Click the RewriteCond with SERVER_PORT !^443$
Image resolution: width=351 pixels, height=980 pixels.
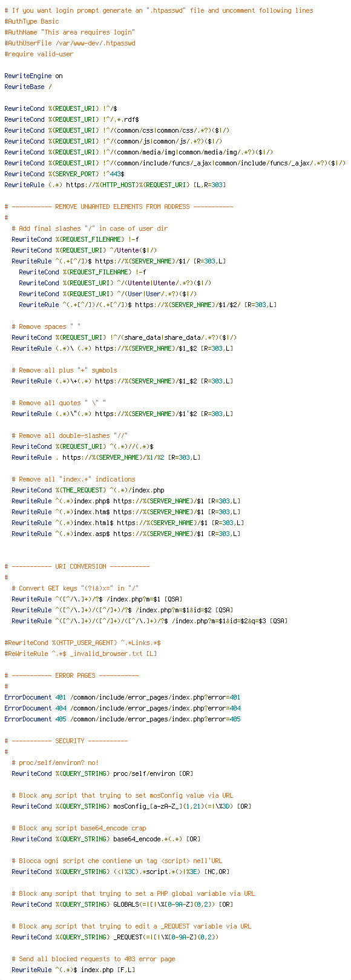(x=65, y=174)
